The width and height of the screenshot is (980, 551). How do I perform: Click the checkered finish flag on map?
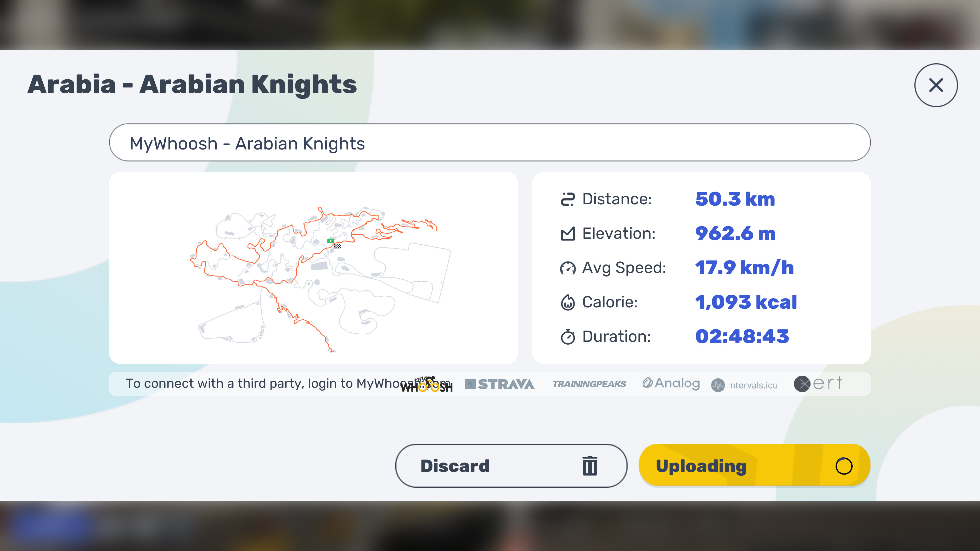click(x=337, y=246)
